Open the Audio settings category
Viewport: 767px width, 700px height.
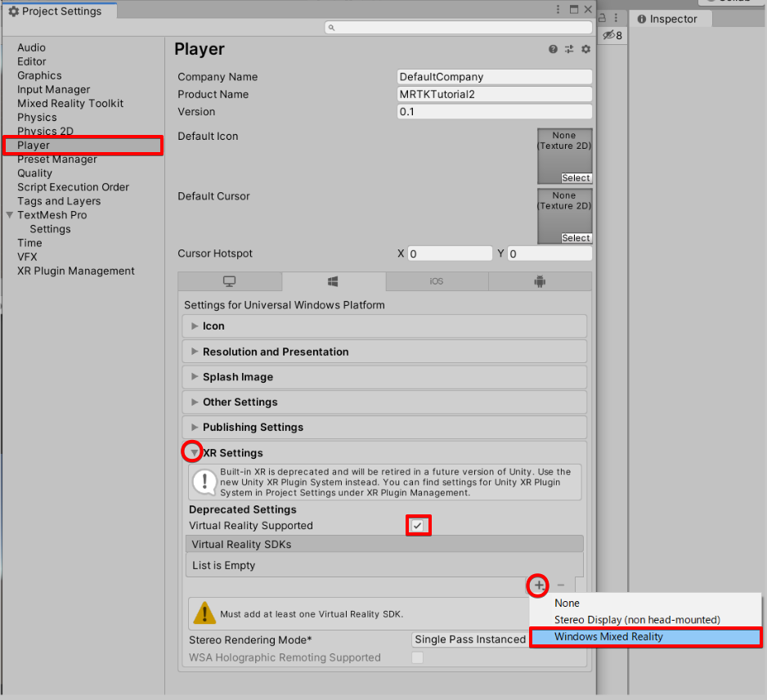tap(31, 47)
